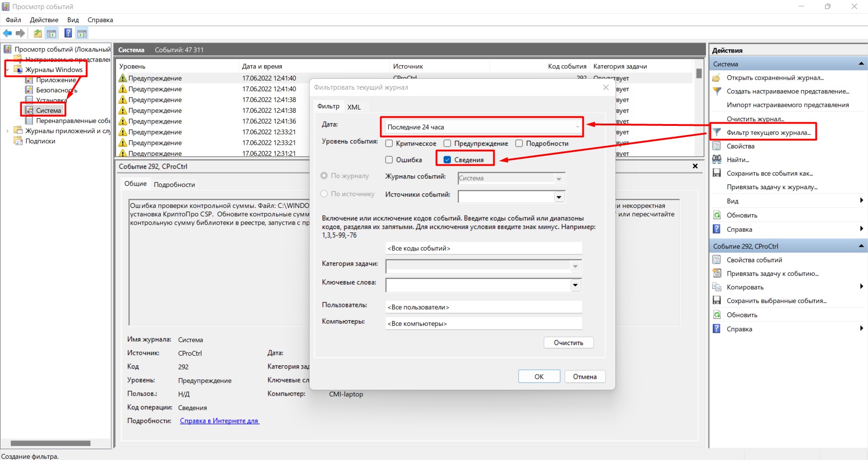
Task: Close the event details pane with the X
Action: [x=695, y=166]
